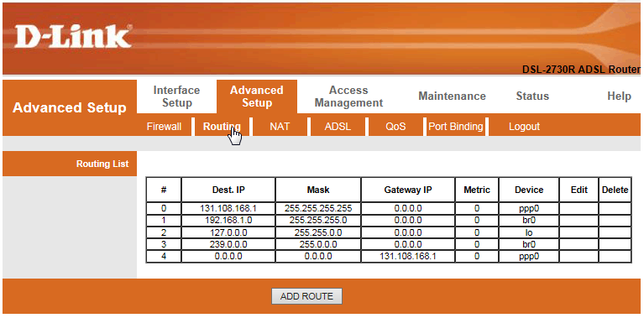Screen dimensions: 644x318
Task: Select destination IP 127.0.0.0
Action: [228, 232]
